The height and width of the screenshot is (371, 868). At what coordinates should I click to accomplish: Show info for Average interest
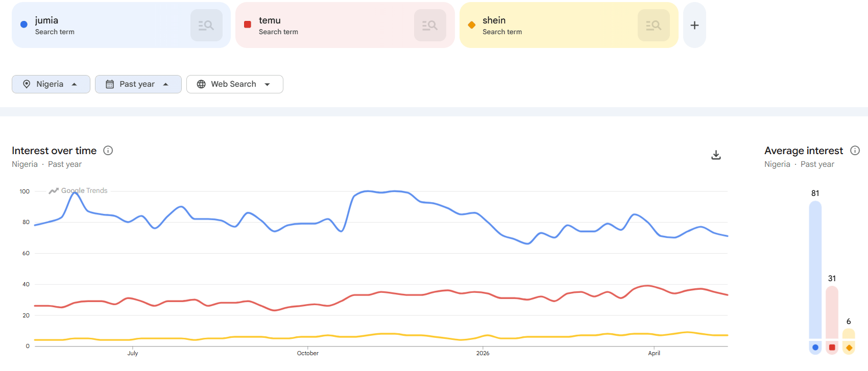855,151
